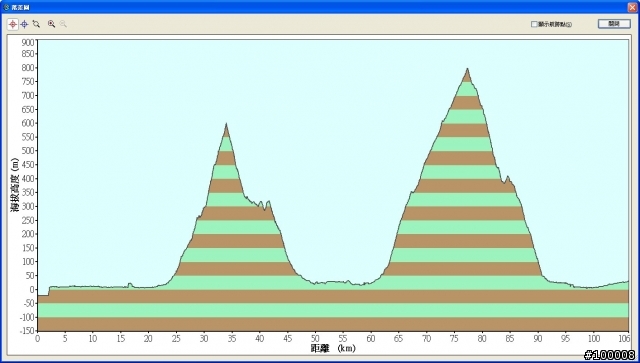
Task: Click the small 400 m bump near 85 km
Action: pyautogui.click(x=508, y=177)
